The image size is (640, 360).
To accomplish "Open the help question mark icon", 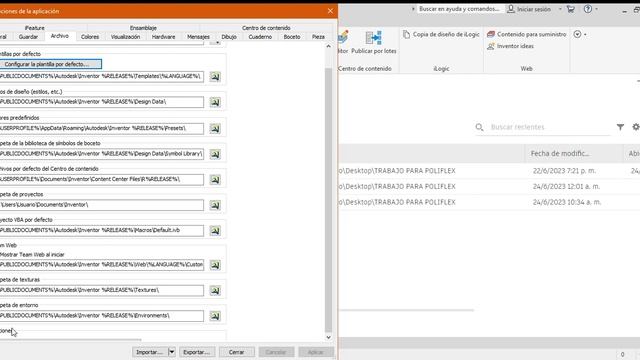I will 588,9.
